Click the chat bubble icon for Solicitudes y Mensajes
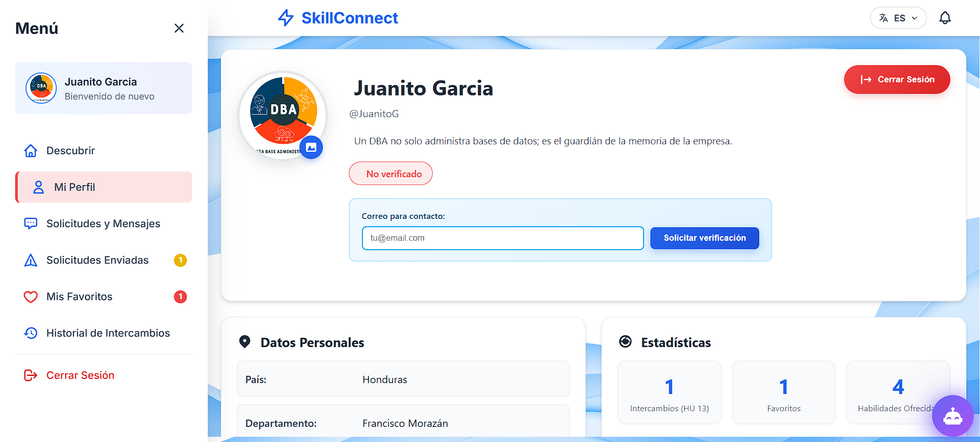Screen dimensions: 980x442 pos(31,224)
